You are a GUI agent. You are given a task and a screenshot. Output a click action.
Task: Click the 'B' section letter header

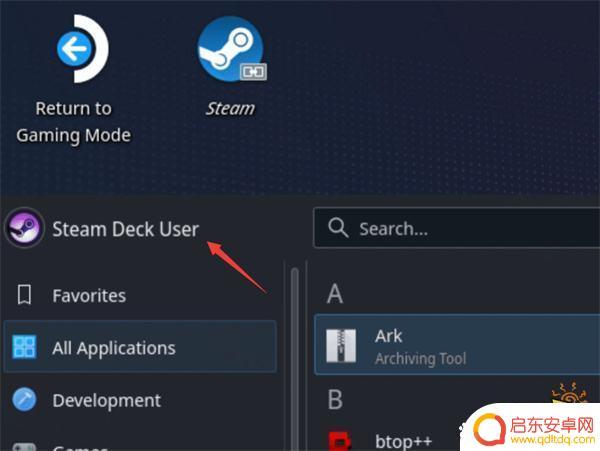click(x=335, y=399)
